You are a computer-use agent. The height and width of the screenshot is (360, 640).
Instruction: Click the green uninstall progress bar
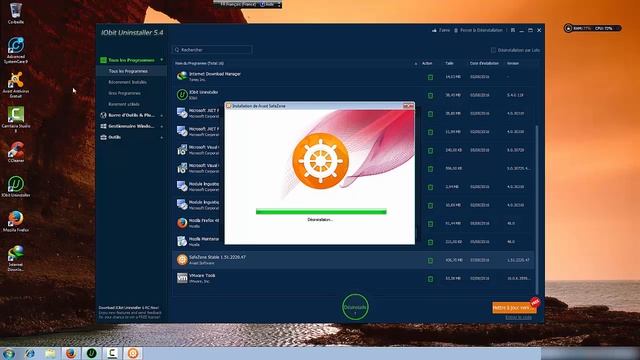click(x=321, y=211)
